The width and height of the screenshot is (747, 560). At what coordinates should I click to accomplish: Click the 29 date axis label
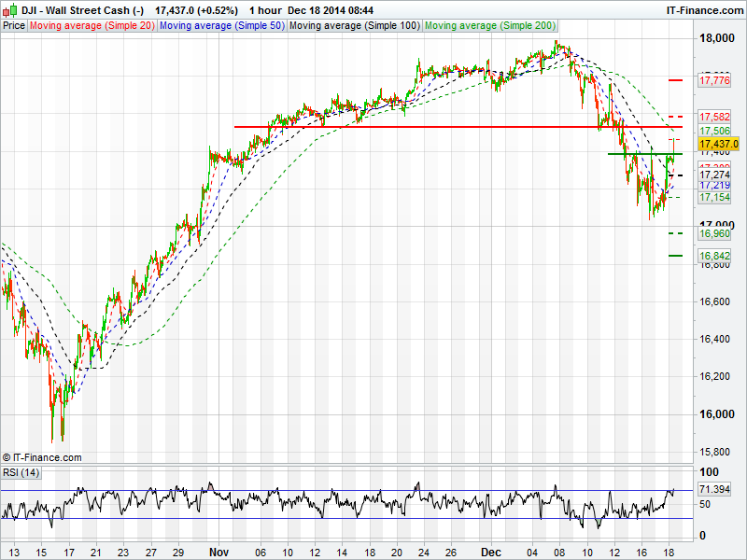pyautogui.click(x=178, y=553)
